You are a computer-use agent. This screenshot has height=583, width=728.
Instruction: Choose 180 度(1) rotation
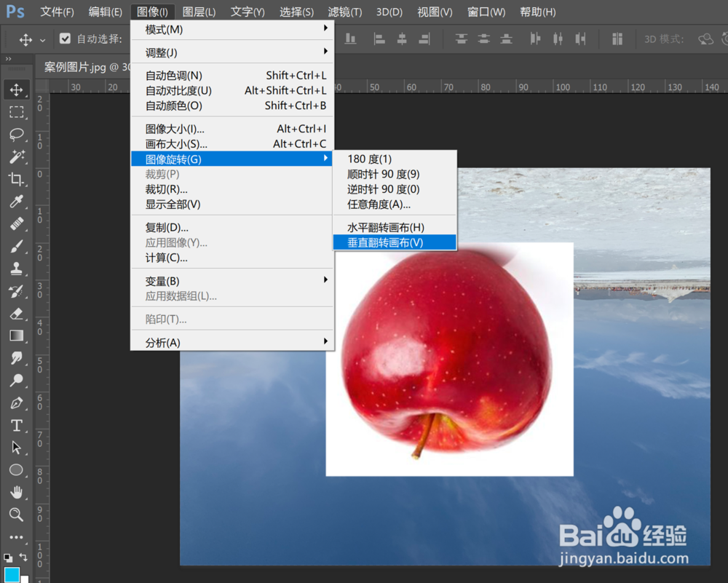[395, 159]
